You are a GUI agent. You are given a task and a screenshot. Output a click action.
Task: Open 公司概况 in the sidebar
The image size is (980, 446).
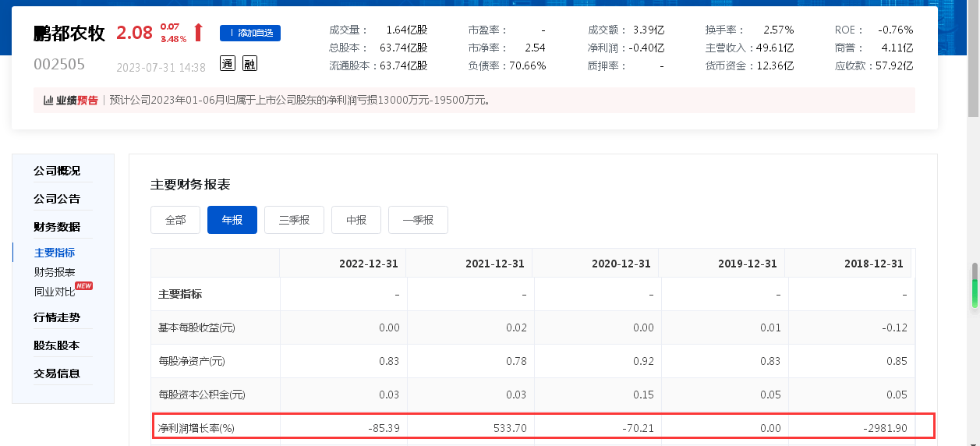click(57, 171)
